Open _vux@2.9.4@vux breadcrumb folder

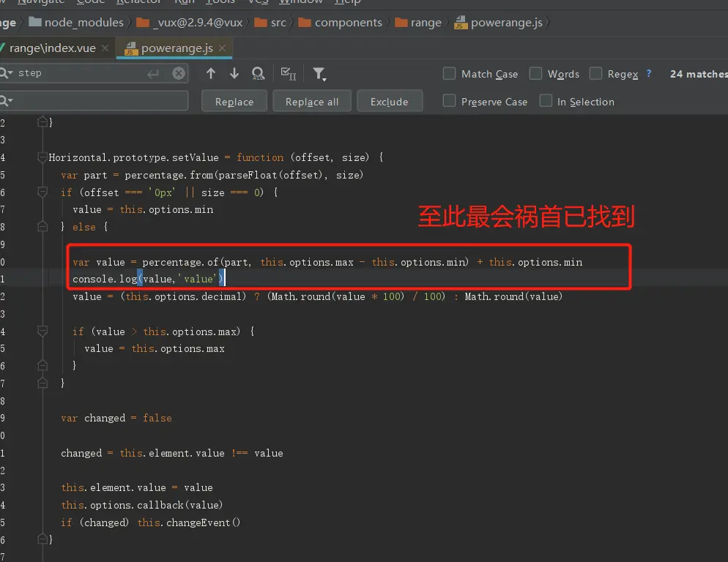[x=190, y=22]
